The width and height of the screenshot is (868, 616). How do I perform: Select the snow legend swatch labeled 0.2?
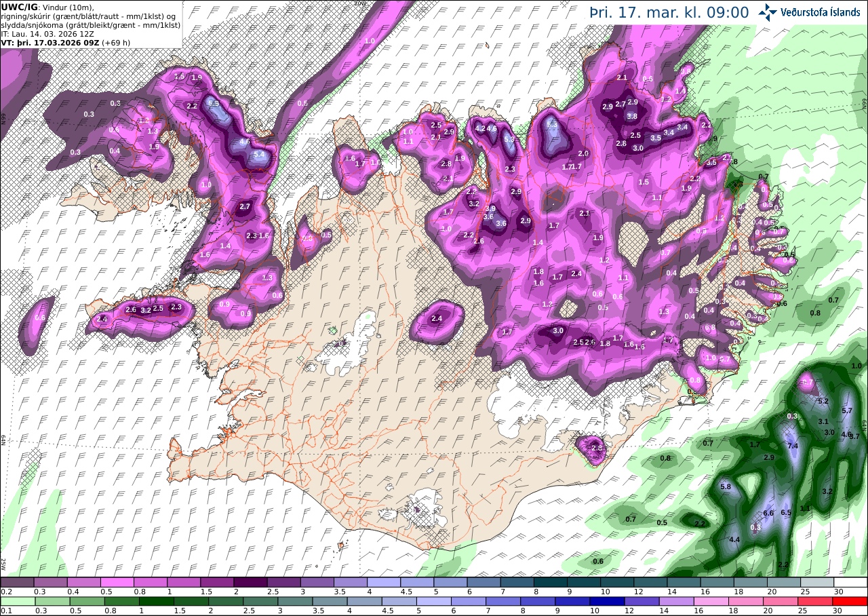(17, 582)
